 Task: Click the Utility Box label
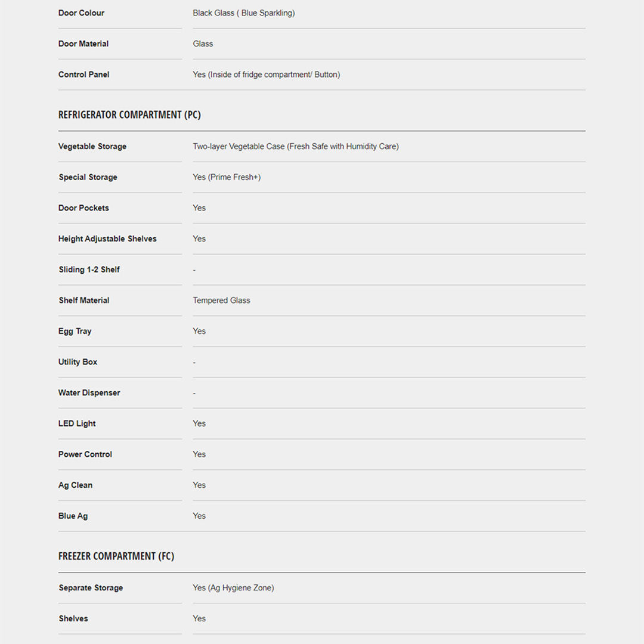tap(78, 362)
